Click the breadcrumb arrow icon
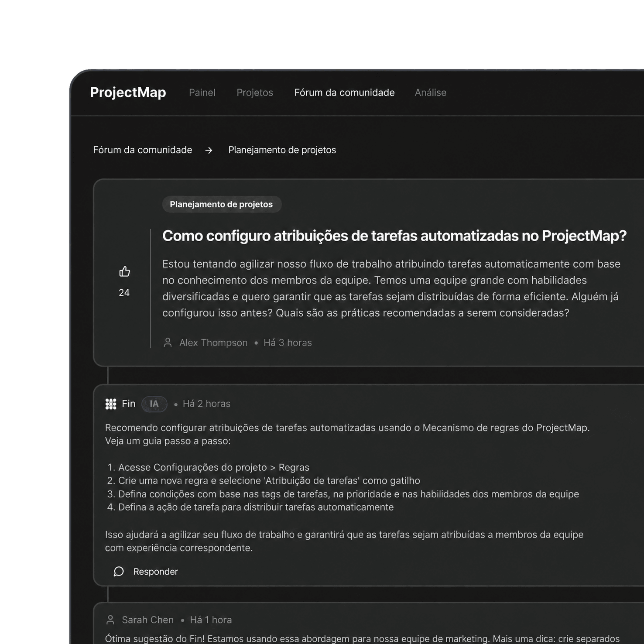Image resolution: width=644 pixels, height=644 pixels. point(209,150)
